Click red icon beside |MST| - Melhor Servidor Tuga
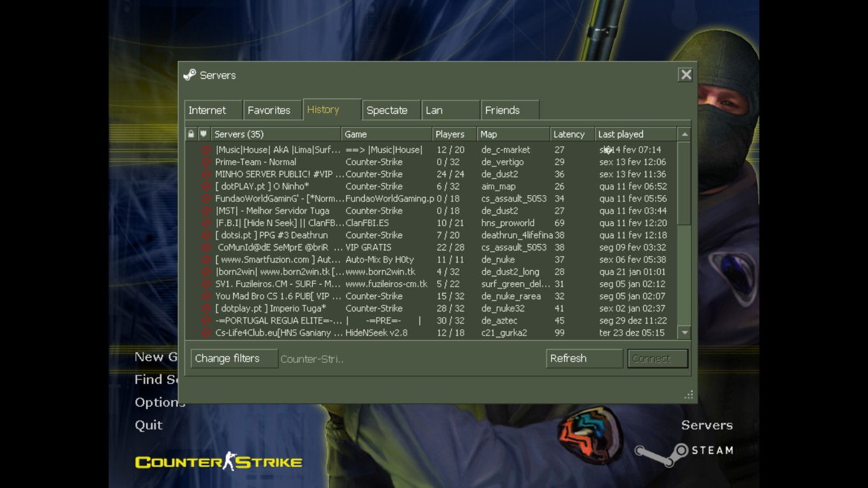The width and height of the screenshot is (868, 488). [206, 211]
